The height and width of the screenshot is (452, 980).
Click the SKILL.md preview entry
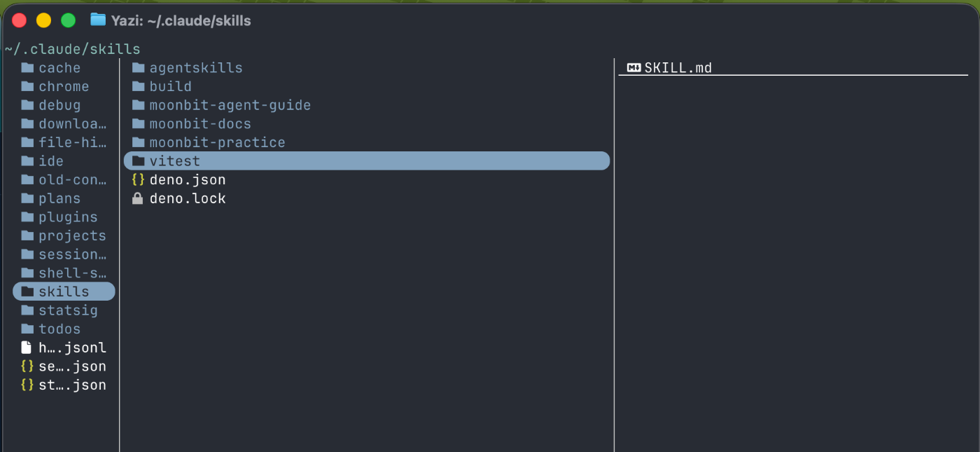[x=678, y=68]
